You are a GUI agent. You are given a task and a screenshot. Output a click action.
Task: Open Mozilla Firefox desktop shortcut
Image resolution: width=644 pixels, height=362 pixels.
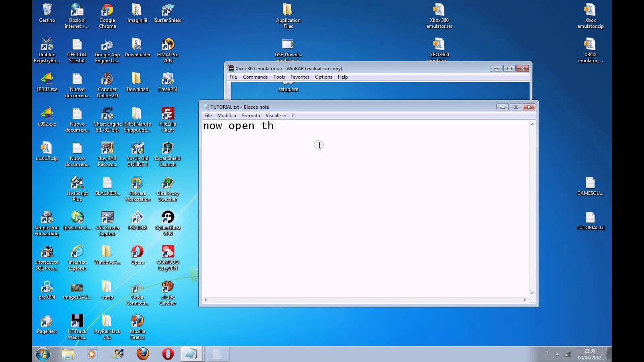[137, 328]
